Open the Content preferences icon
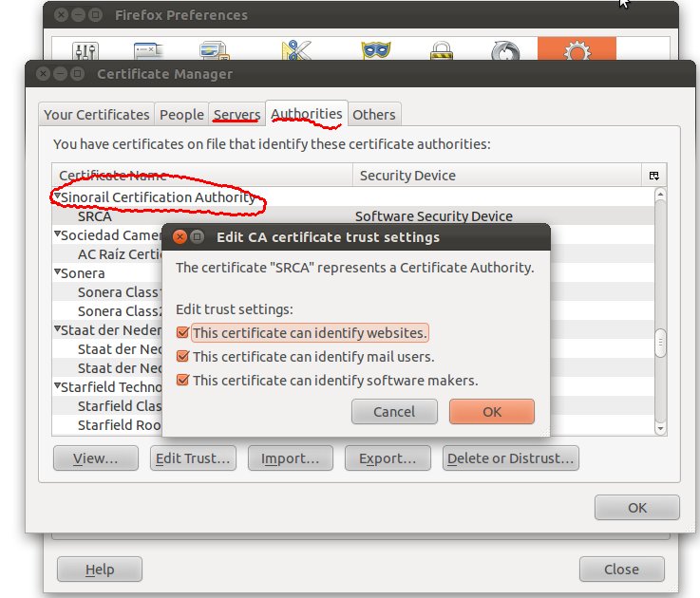The image size is (700, 598). coord(215,50)
